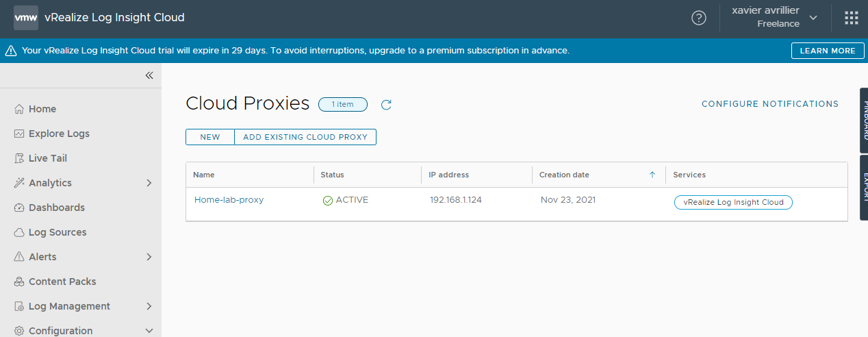Click the LEARN MORE button

pyautogui.click(x=828, y=51)
